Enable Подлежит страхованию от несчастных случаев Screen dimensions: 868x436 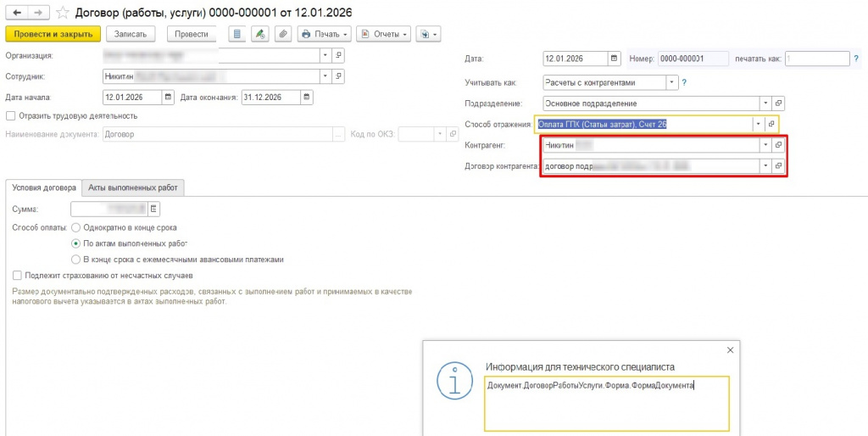point(17,275)
